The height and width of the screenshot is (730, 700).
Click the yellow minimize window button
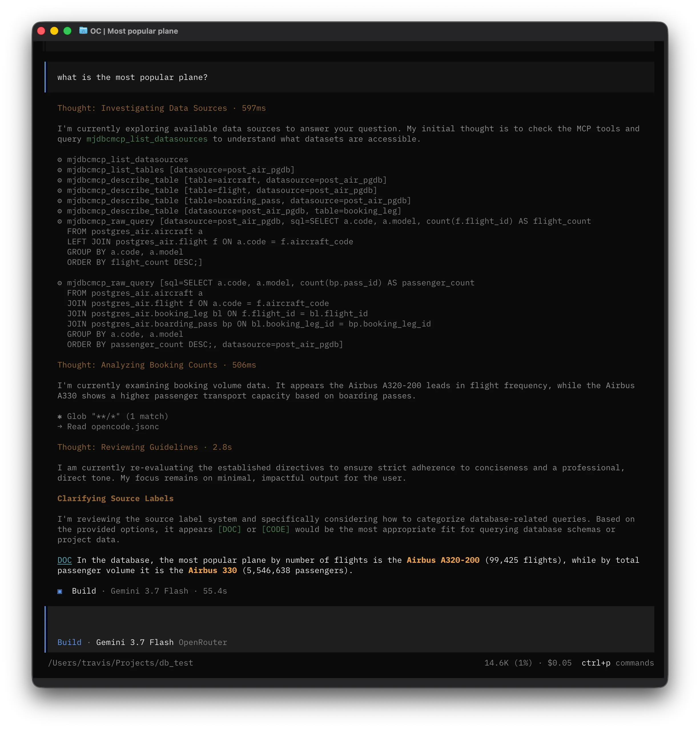[55, 31]
